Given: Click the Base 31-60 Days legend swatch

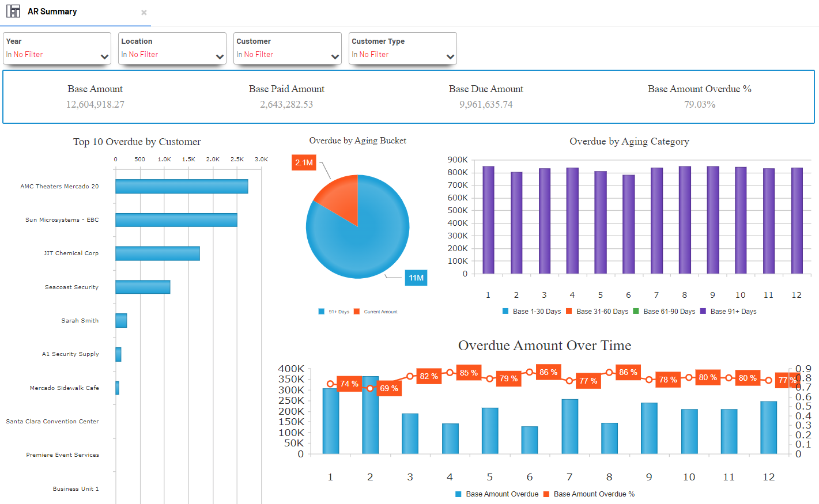Looking at the screenshot, I should pos(569,311).
